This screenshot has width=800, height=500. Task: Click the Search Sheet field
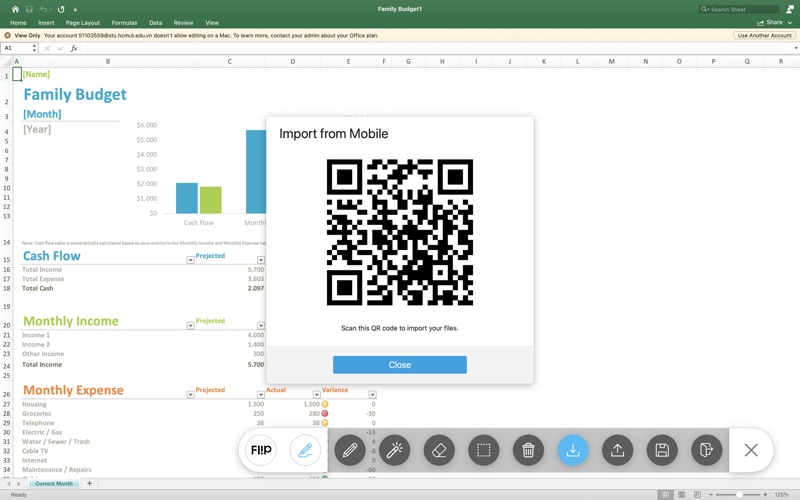click(739, 9)
